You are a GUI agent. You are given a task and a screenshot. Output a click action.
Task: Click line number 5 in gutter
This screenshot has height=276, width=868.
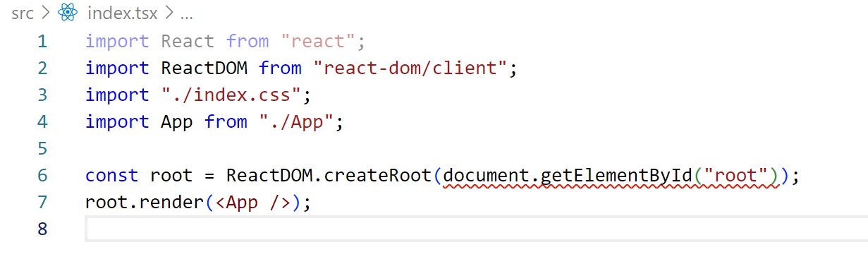(x=42, y=148)
